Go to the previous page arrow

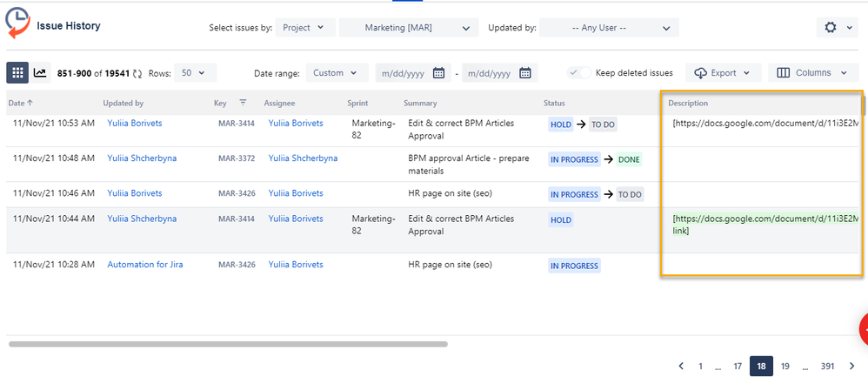tap(681, 366)
